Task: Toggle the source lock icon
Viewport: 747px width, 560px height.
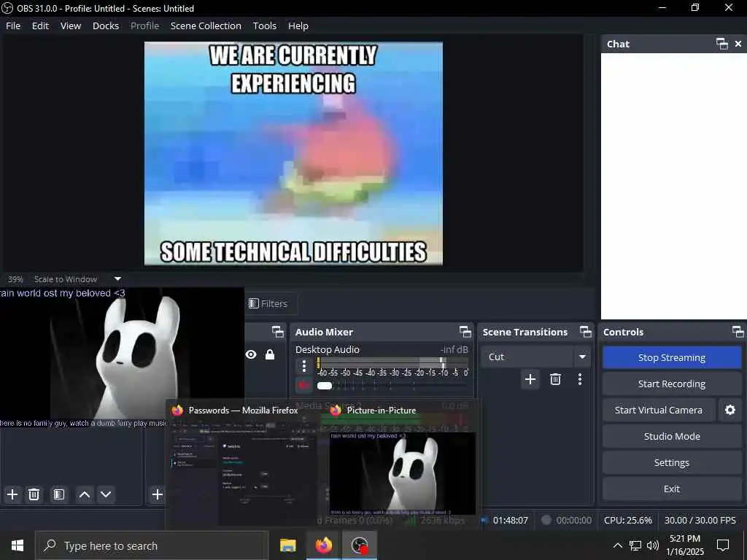Action: pyautogui.click(x=270, y=355)
